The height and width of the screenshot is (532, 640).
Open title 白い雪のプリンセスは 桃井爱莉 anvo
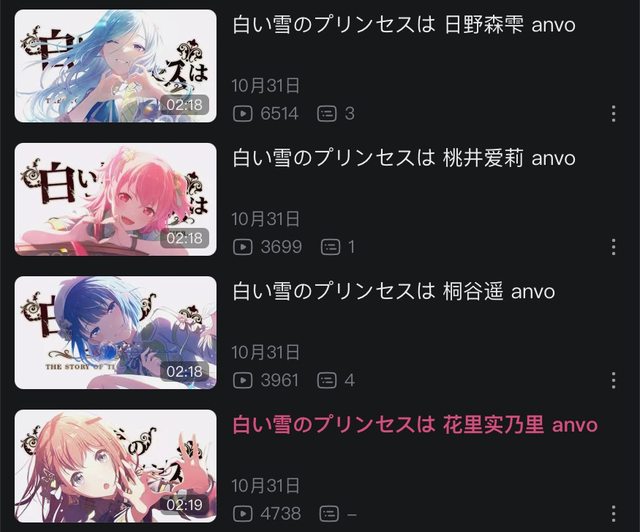point(404,158)
